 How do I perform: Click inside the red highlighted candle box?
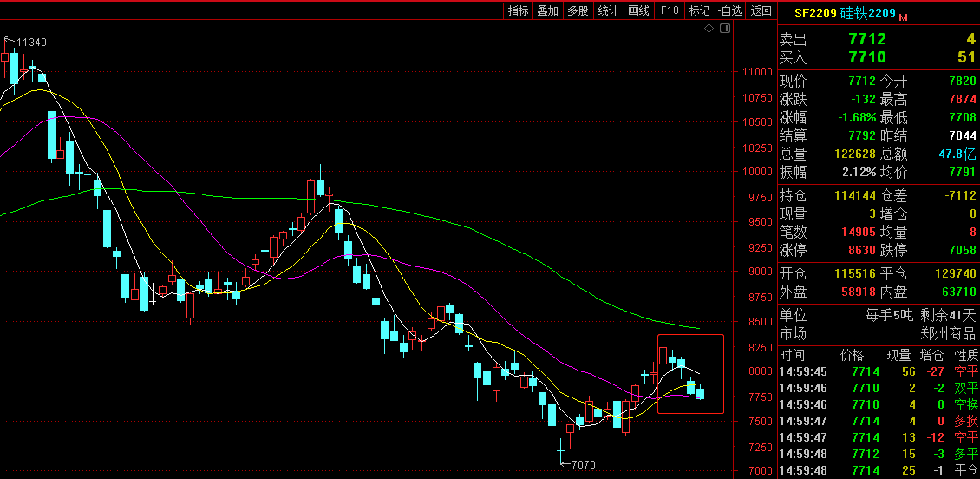[690, 373]
